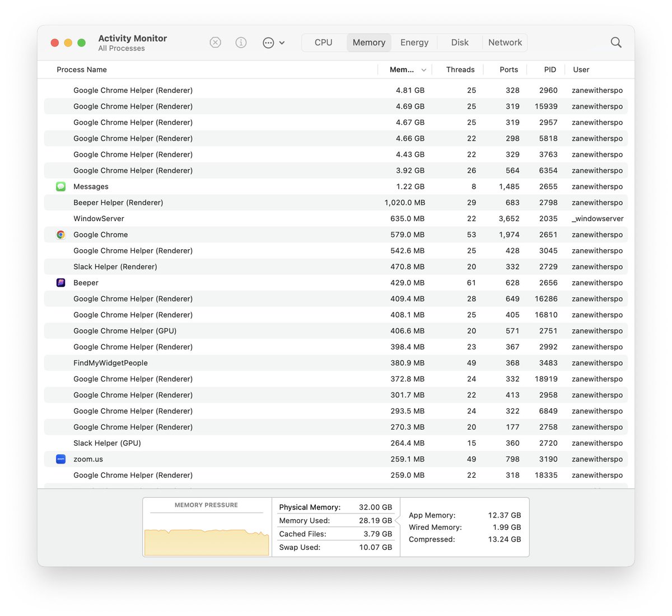Screen dimensions: 672x616
Task: Select Chrome Helper row using 542.6 MB
Action: (x=336, y=251)
